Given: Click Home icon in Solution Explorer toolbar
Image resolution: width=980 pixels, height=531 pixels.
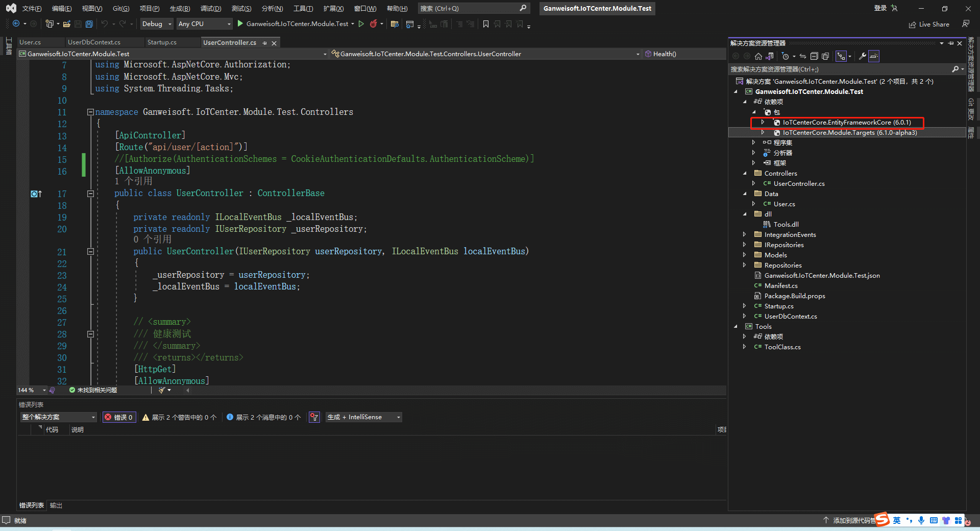Looking at the screenshot, I should point(758,56).
